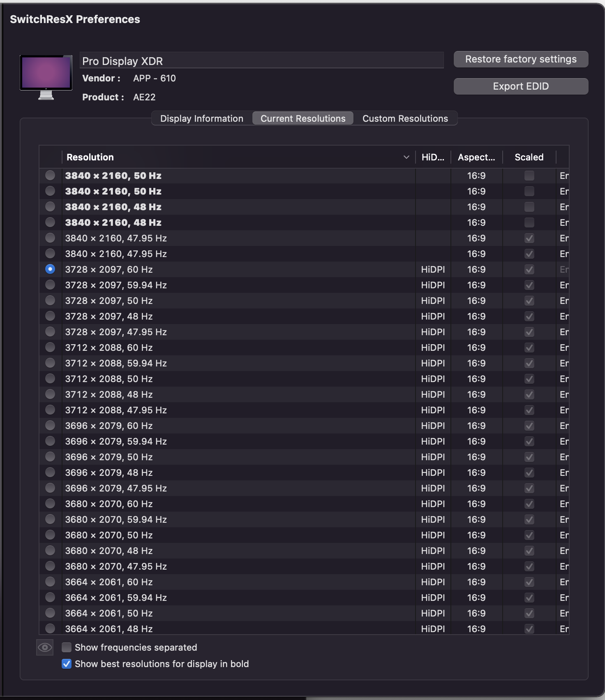Click the Pro Display XDR monitor thumbnail
The height and width of the screenshot is (700, 605).
46,78
